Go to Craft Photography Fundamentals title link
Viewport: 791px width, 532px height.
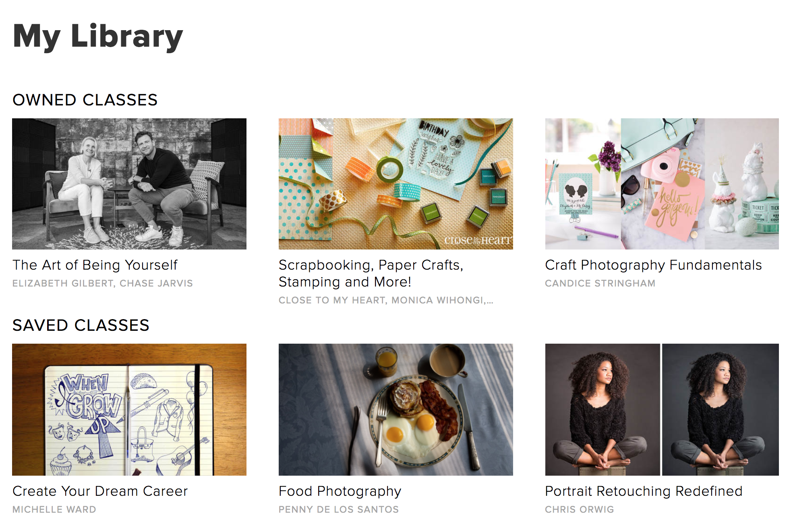(653, 265)
